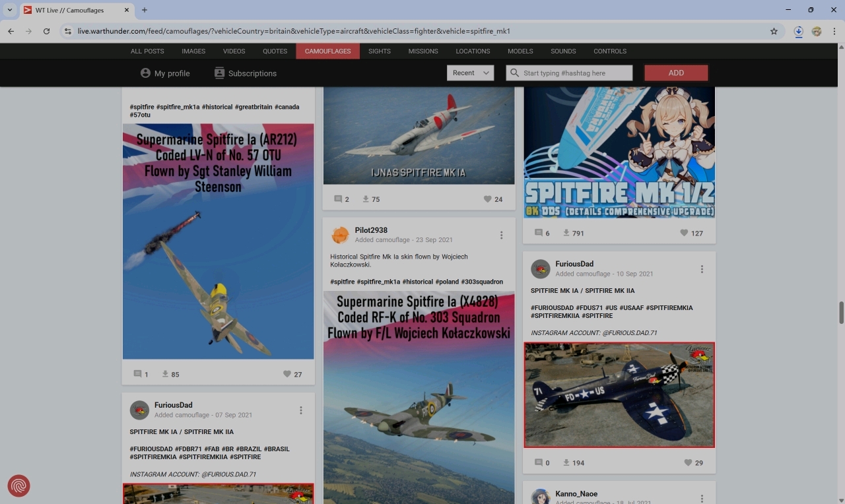Click FuriousDad avatar on 07 Sep post
The width and height of the screenshot is (845, 504).
[x=139, y=410]
